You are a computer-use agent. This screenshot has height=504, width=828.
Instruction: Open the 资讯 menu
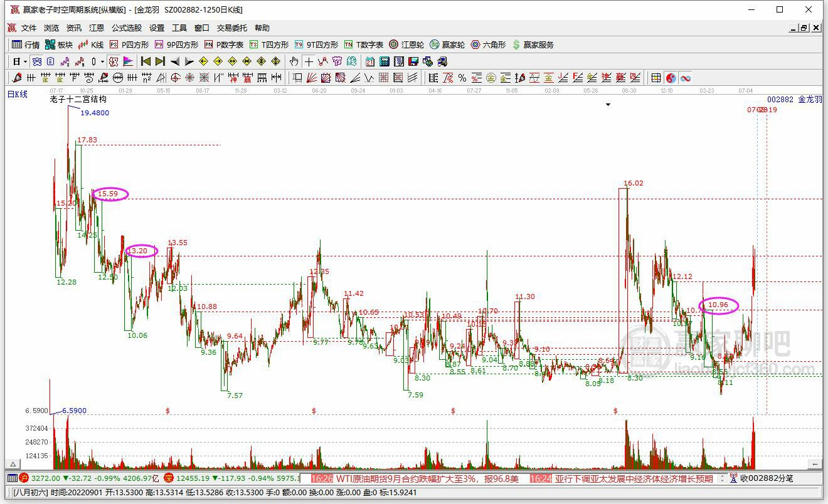click(74, 28)
